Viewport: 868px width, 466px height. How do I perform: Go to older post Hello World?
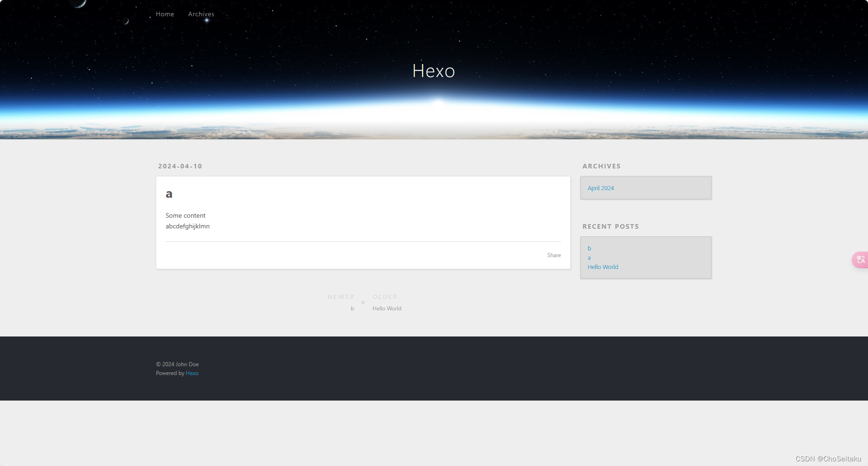pyautogui.click(x=387, y=309)
